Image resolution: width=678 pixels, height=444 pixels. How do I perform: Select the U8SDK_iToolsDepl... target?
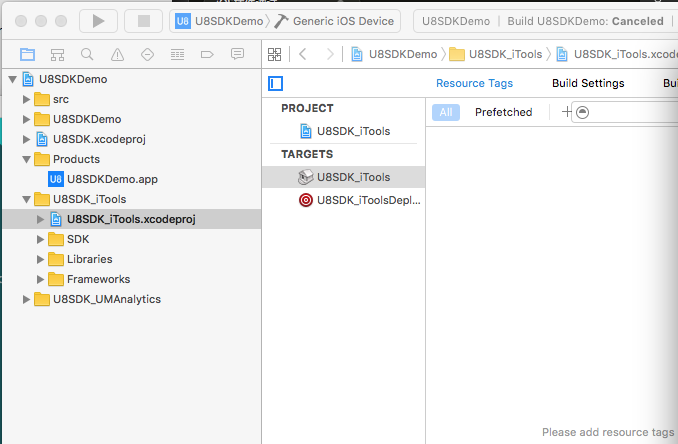pos(359,201)
